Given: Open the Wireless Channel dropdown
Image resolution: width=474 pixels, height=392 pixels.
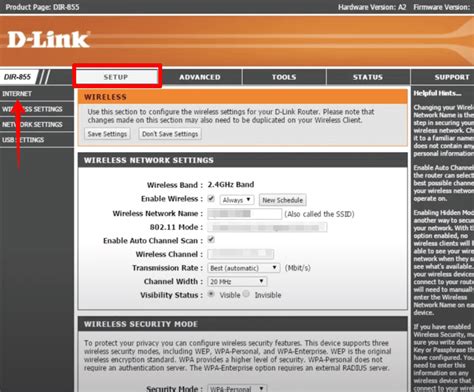Looking at the screenshot, I should (x=241, y=254).
